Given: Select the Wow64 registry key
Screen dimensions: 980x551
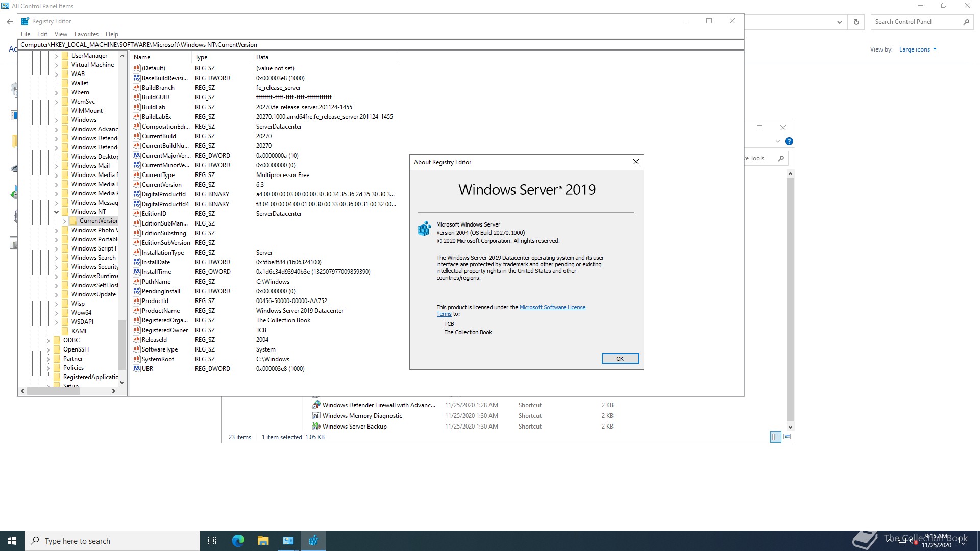Looking at the screenshot, I should coord(81,313).
